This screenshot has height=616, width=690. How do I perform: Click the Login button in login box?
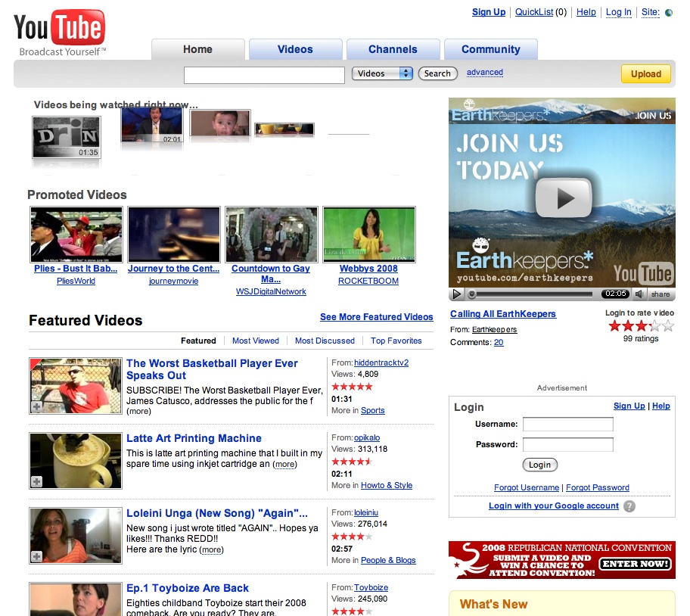[540, 465]
